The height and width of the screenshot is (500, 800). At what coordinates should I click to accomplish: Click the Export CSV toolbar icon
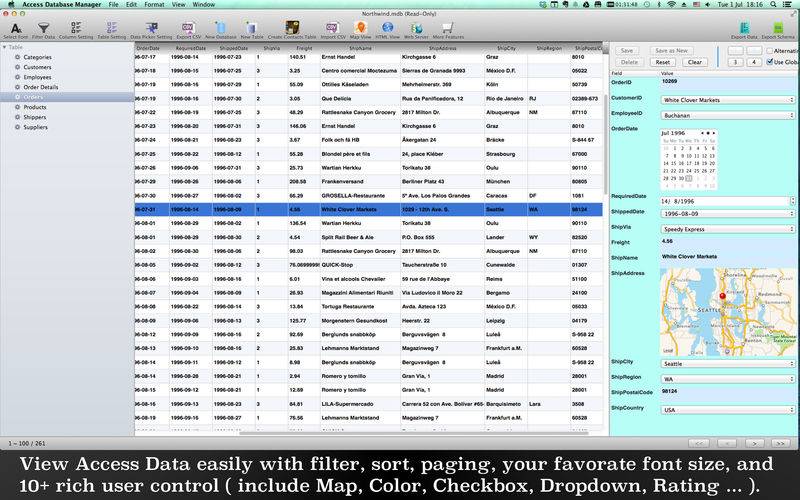click(x=187, y=28)
